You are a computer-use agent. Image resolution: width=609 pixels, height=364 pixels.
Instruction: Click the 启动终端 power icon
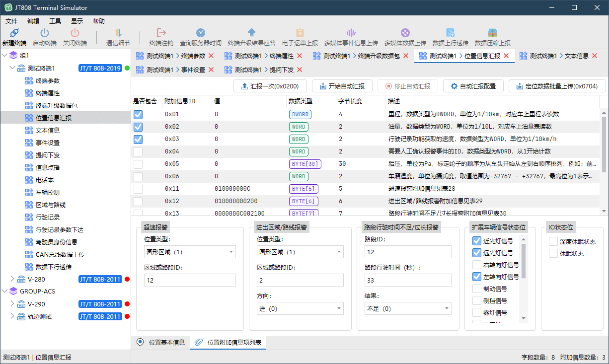click(x=45, y=33)
